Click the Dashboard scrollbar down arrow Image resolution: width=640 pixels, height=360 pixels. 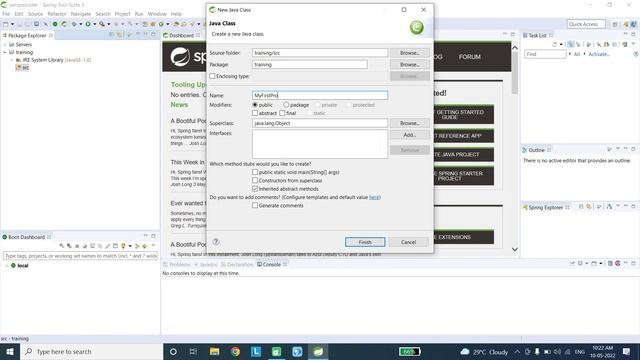coord(515,249)
